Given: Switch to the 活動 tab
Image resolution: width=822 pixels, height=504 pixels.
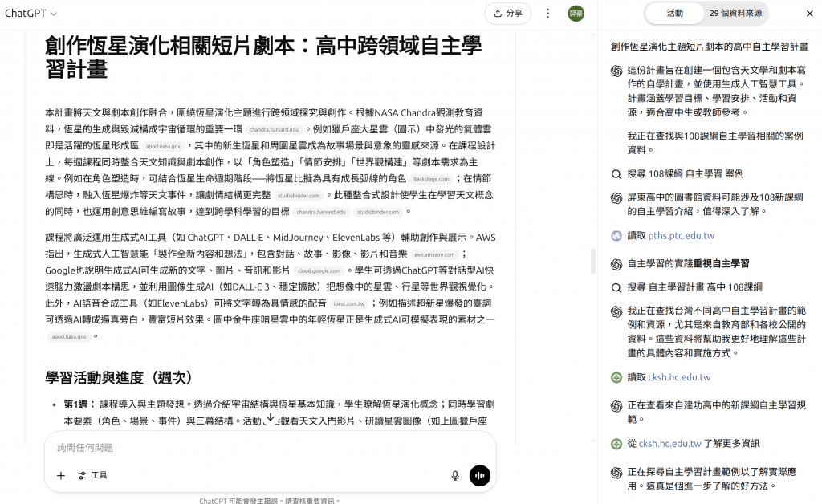Looking at the screenshot, I should click(x=674, y=13).
